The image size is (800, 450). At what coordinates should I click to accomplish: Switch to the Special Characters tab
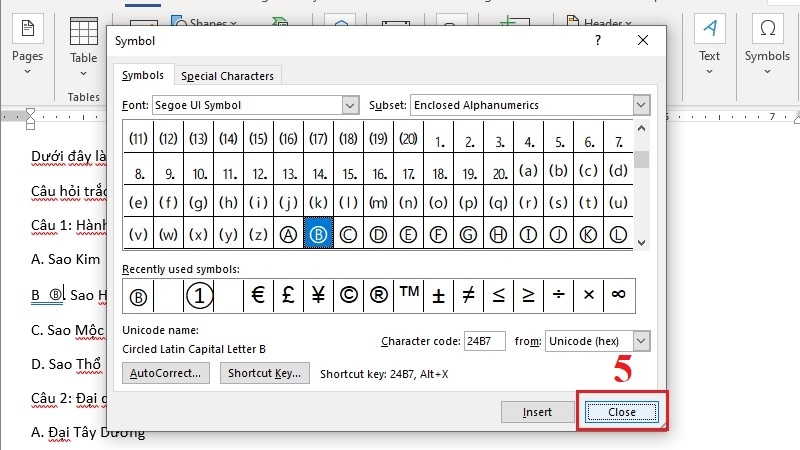[x=227, y=76]
